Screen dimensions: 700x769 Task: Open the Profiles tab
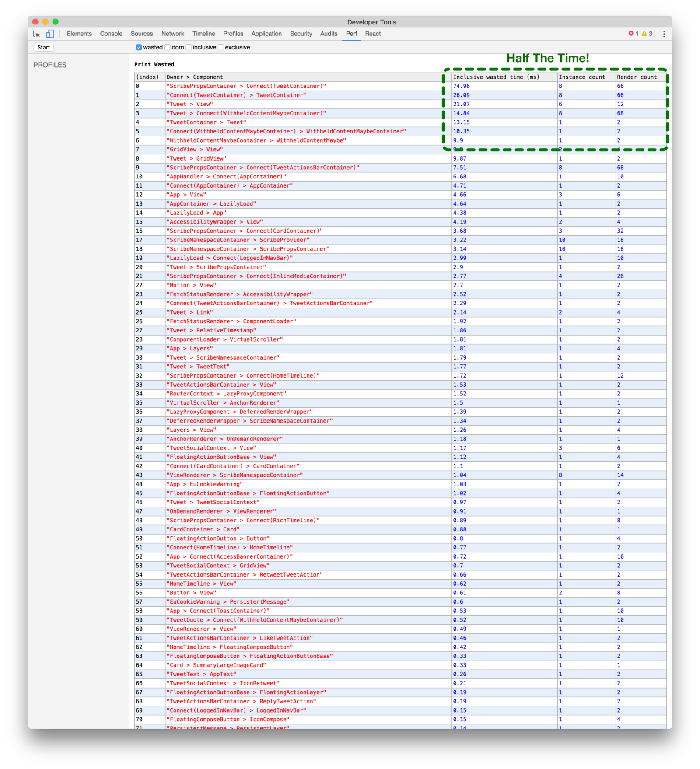pos(233,34)
